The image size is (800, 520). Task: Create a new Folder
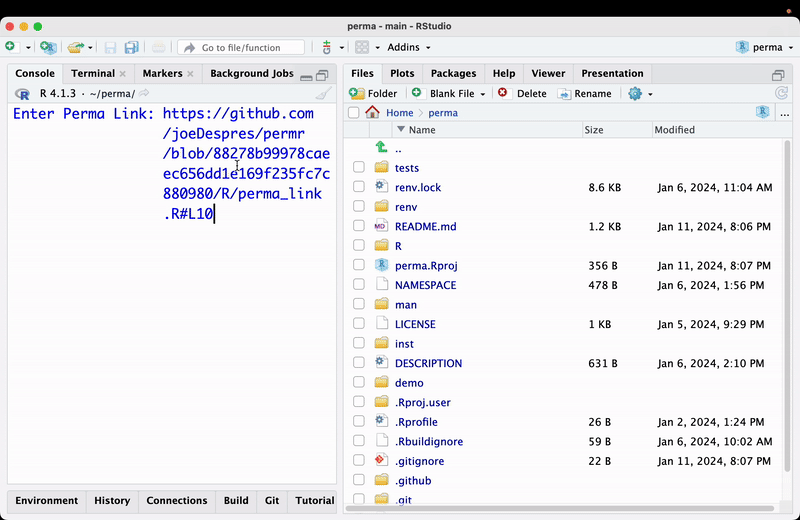(373, 93)
